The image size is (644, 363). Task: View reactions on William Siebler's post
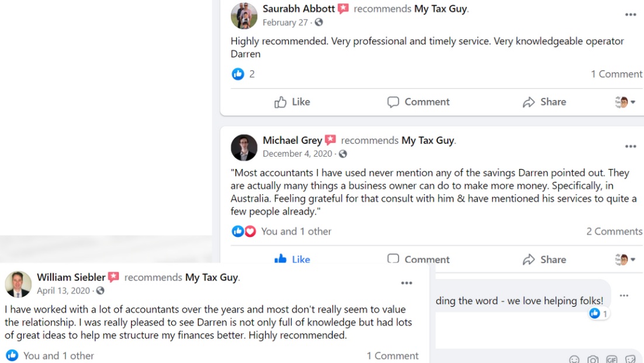50,355
